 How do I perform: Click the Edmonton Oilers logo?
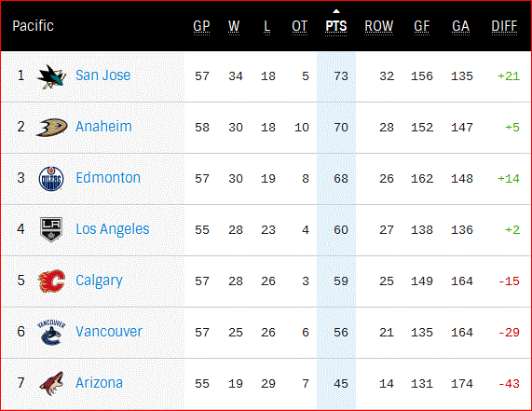pyautogui.click(x=51, y=179)
